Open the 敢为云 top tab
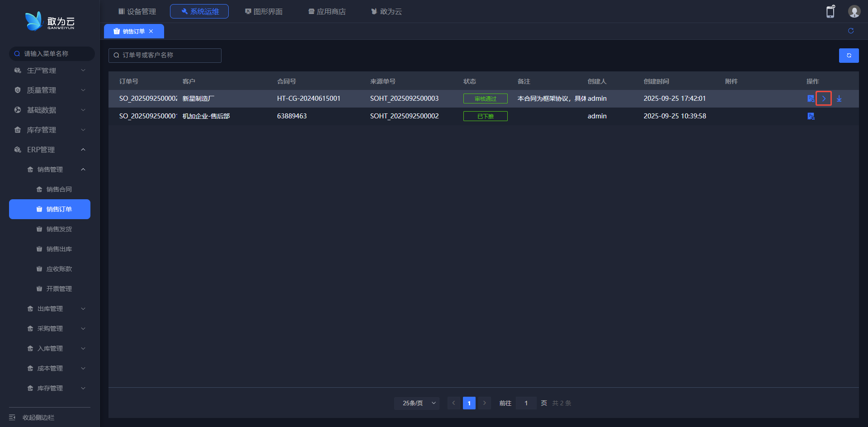Image resolution: width=868 pixels, height=427 pixels. pyautogui.click(x=387, y=11)
